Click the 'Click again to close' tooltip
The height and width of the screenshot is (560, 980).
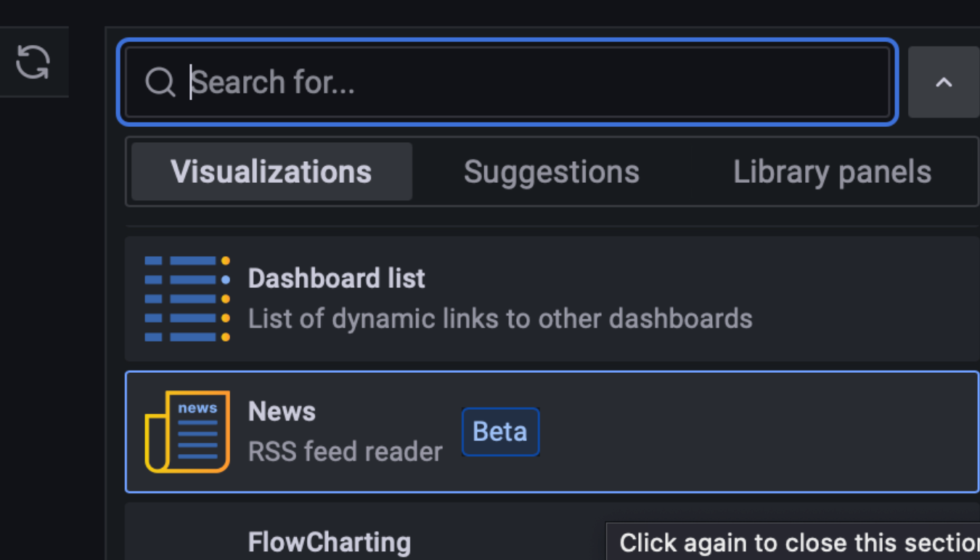[793, 542]
